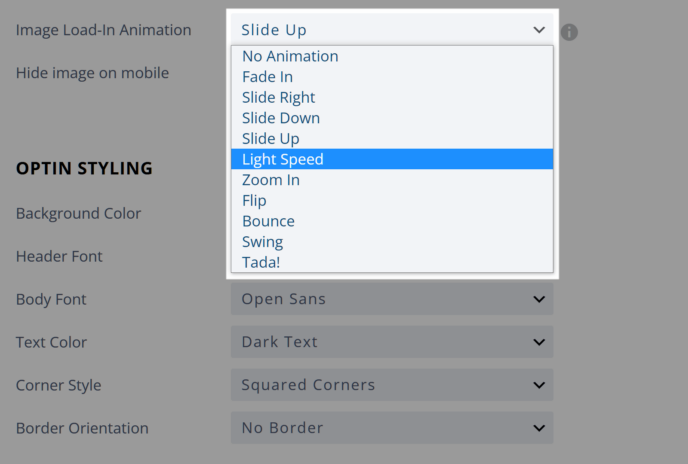This screenshot has width=688, height=464.
Task: Select the No Animation option
Action: 392,56
